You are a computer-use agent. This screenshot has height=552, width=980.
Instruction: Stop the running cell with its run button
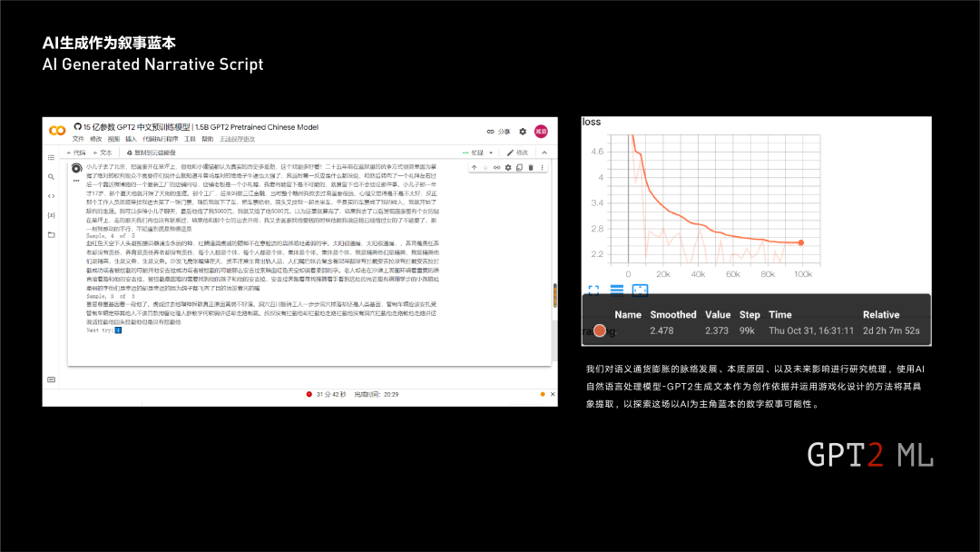pyautogui.click(x=76, y=168)
